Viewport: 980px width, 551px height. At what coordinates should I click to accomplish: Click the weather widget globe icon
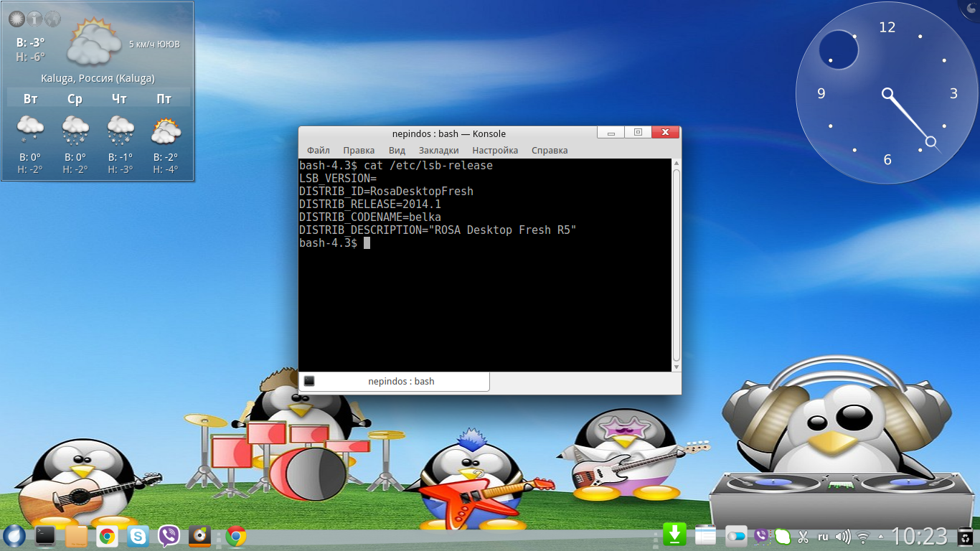click(52, 19)
